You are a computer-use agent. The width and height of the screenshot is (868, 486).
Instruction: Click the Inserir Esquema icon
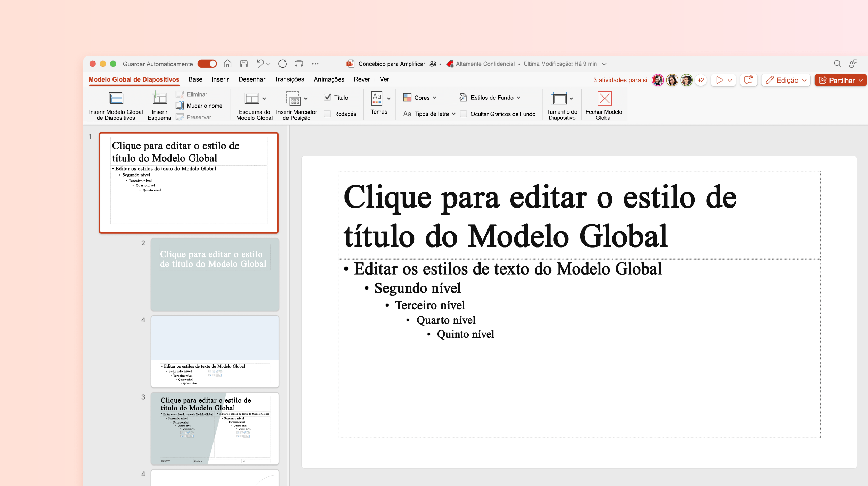(159, 98)
